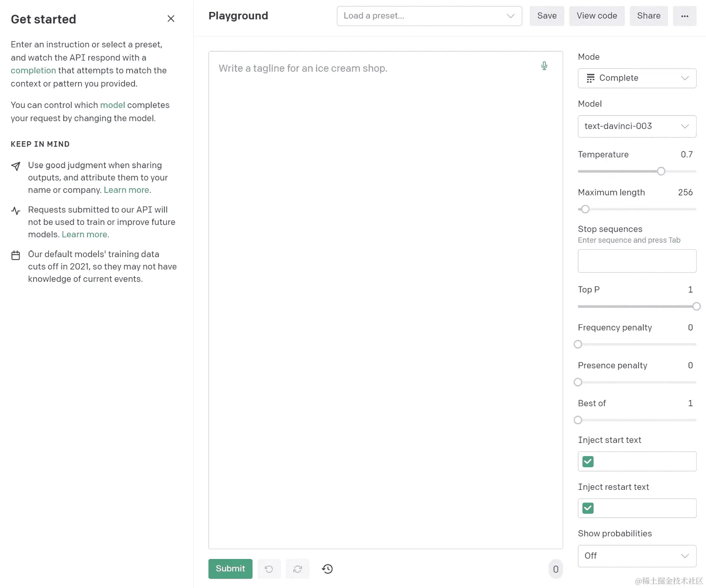Screen dimensions: 706x588
Task: Open the Show probabilities dropdown
Action: tap(636, 556)
